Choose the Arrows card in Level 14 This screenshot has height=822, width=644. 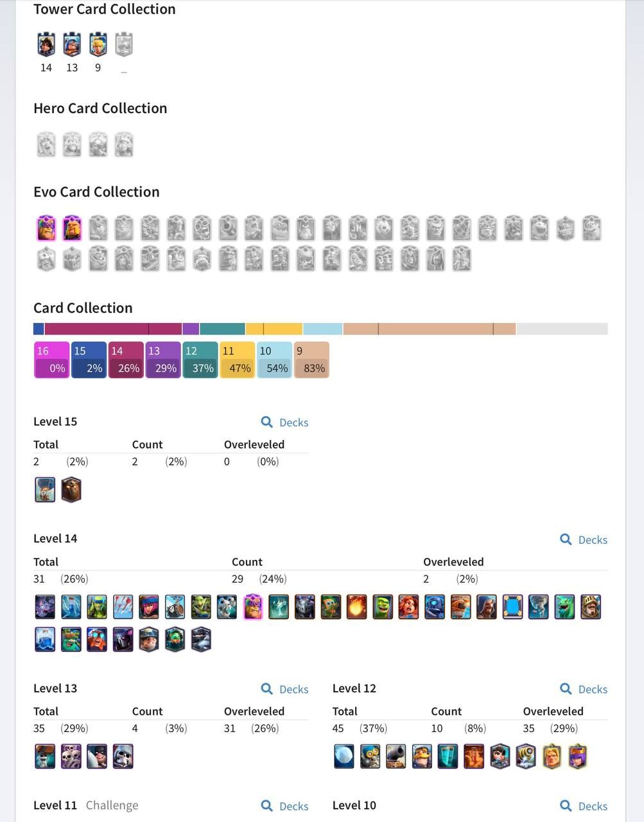click(123, 607)
